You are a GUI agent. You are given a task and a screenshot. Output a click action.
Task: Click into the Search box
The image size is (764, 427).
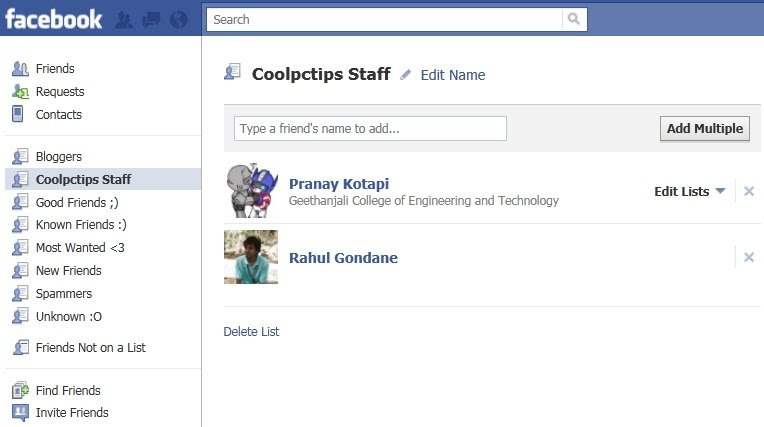point(384,19)
